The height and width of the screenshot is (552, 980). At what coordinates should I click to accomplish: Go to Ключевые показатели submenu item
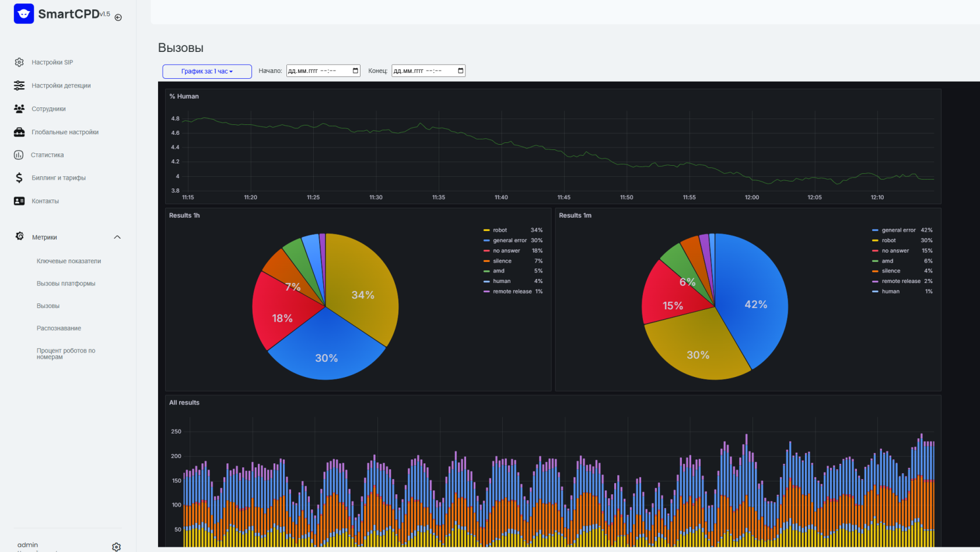tap(69, 261)
